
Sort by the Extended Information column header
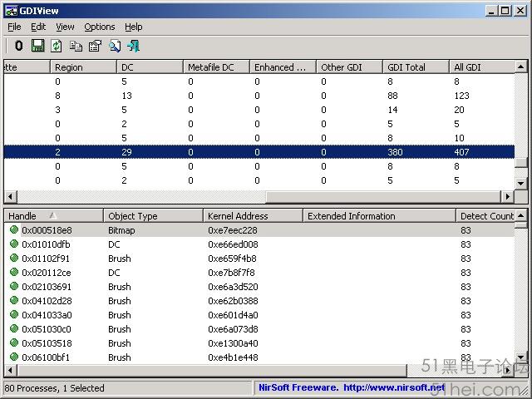coord(379,216)
